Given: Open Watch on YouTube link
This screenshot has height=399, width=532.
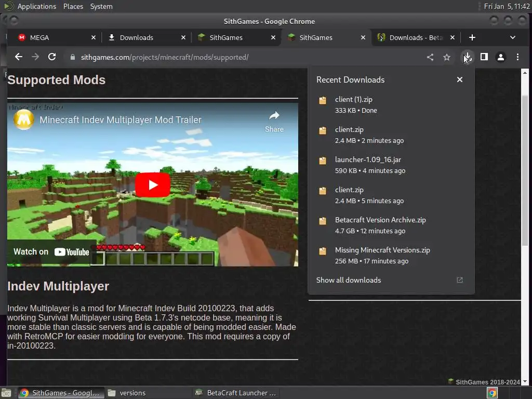Looking at the screenshot, I should click(51, 252).
